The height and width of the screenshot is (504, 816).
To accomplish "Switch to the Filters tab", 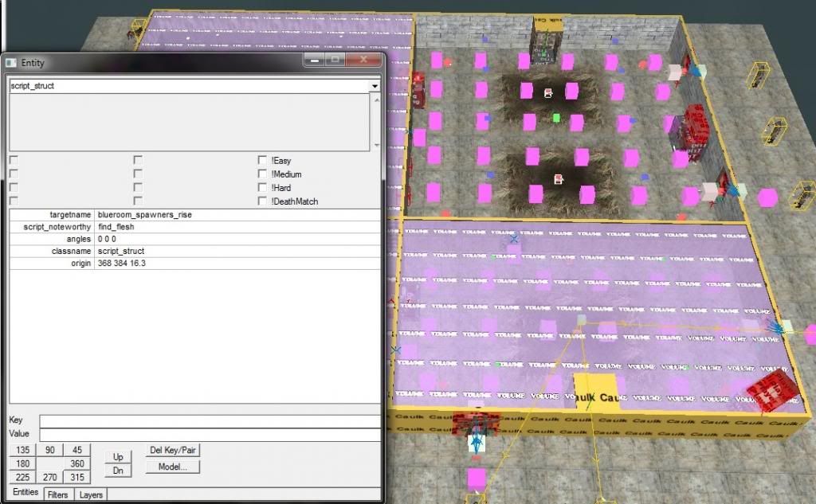I will click(57, 494).
